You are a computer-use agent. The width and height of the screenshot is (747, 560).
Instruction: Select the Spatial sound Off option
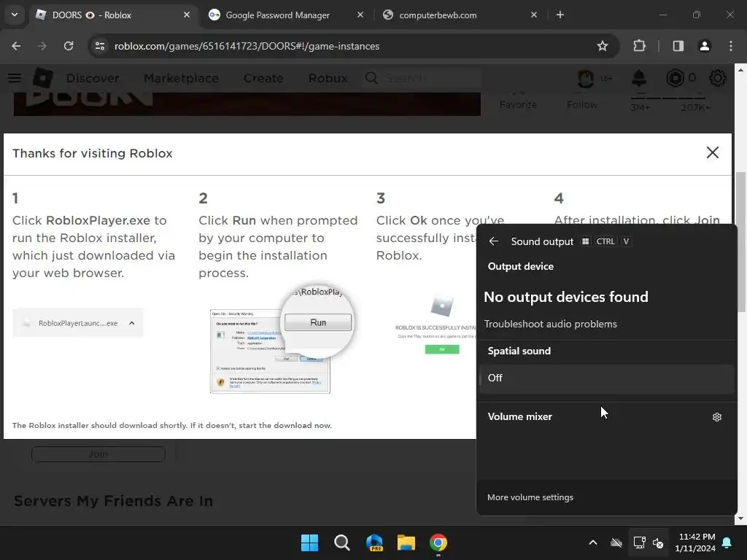click(607, 378)
